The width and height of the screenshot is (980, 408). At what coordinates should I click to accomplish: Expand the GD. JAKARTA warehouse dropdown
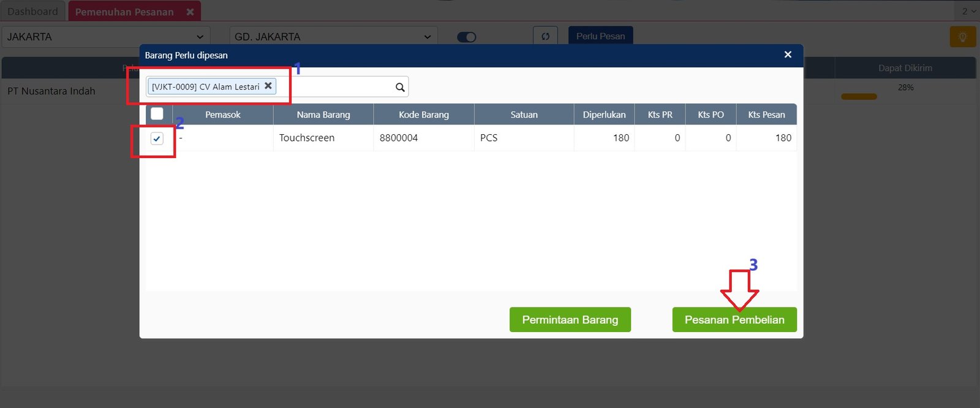[x=333, y=37]
